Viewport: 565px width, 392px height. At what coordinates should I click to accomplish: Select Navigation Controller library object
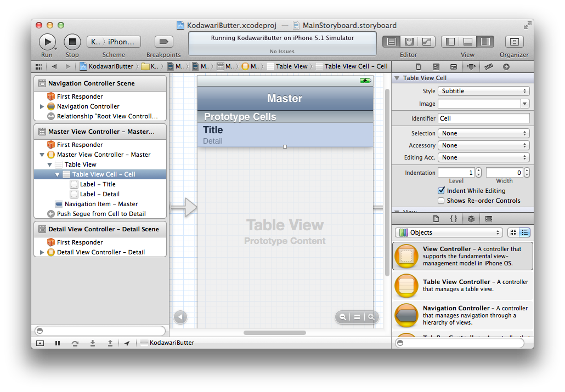(462, 315)
